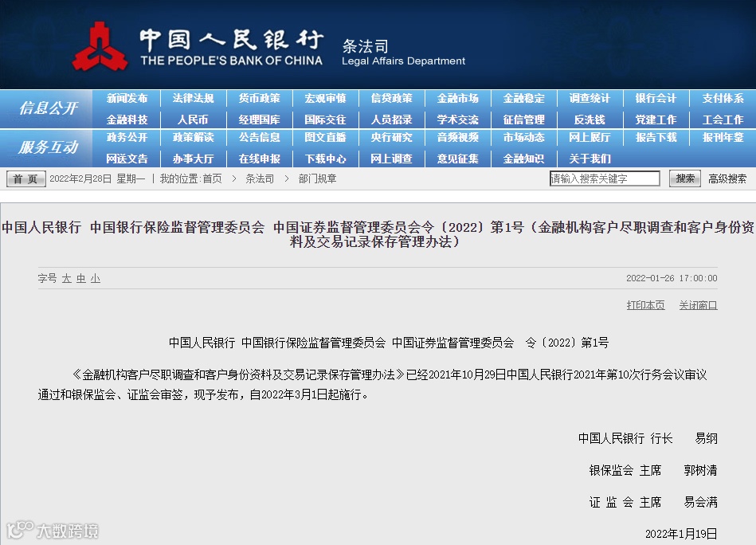Open 经理国库 section
756x545 pixels.
[x=260, y=120]
